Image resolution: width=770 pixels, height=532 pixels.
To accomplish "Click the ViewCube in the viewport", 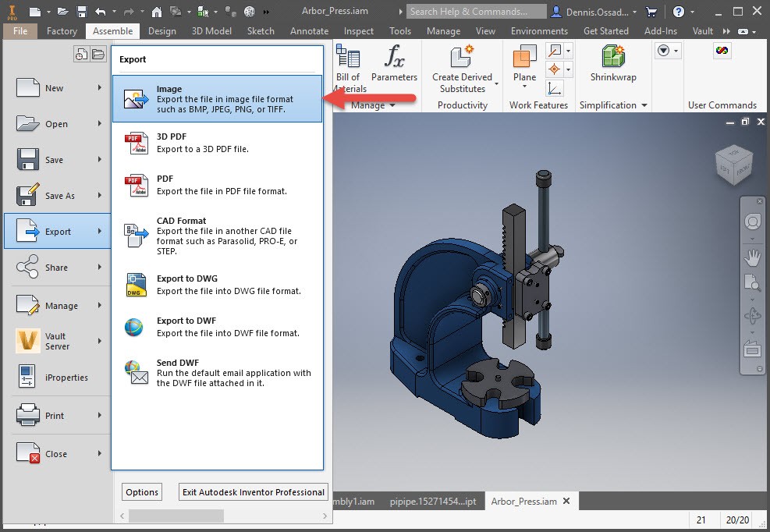I will 733,166.
